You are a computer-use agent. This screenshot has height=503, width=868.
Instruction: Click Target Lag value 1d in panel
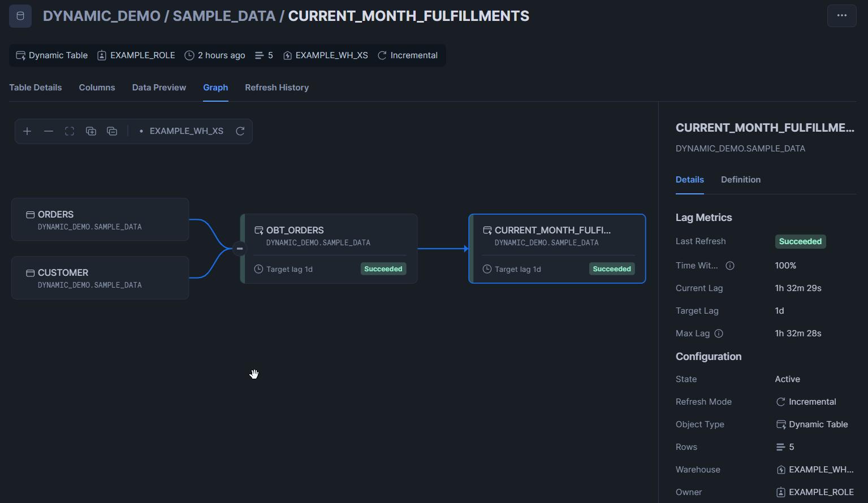click(x=779, y=311)
